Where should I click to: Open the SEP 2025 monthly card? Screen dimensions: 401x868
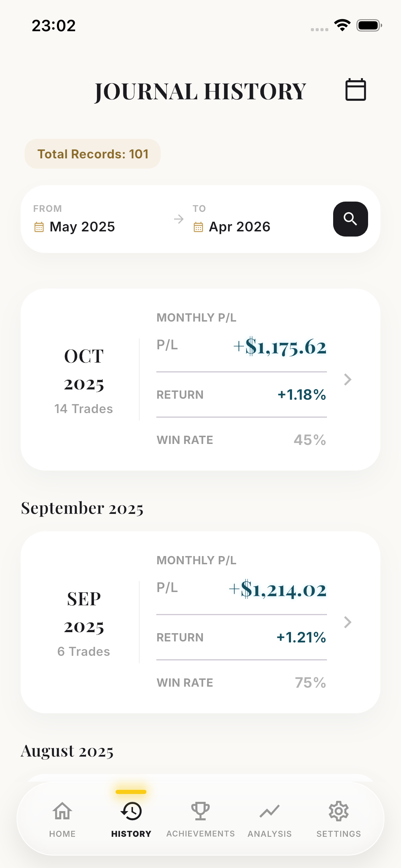click(x=84, y=622)
